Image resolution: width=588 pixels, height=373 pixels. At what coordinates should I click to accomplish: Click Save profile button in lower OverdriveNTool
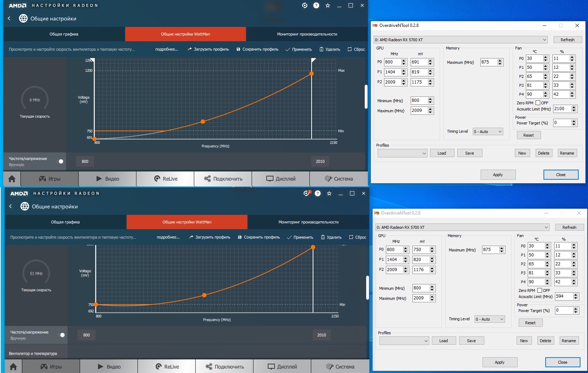(x=471, y=341)
